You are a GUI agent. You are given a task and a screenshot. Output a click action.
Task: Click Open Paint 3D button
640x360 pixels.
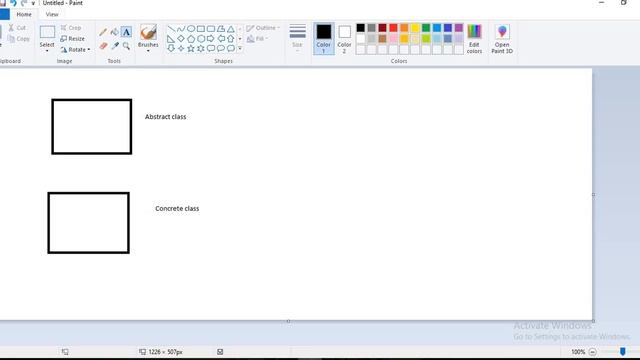click(x=502, y=39)
